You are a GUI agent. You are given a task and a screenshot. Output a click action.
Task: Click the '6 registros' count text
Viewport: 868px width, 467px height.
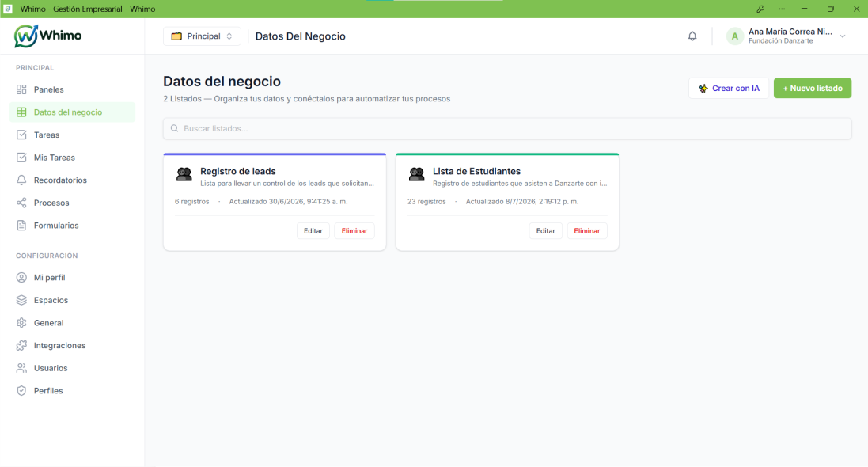click(192, 202)
